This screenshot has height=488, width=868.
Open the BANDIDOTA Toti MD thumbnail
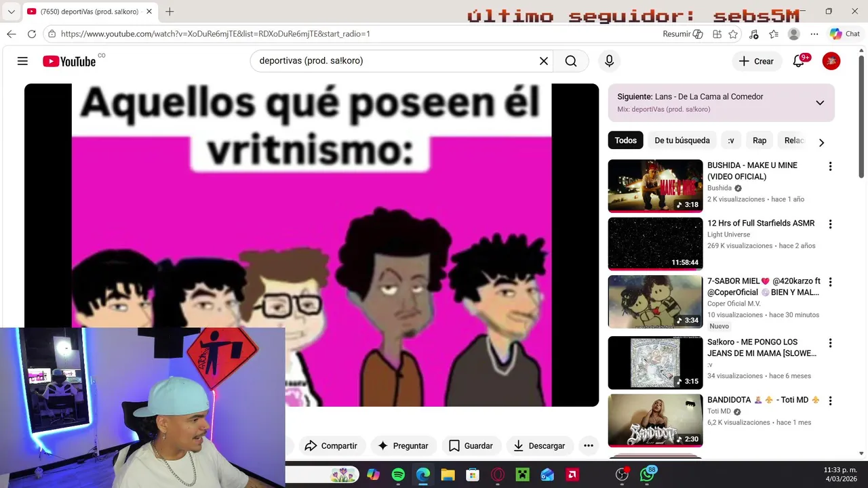(x=655, y=420)
